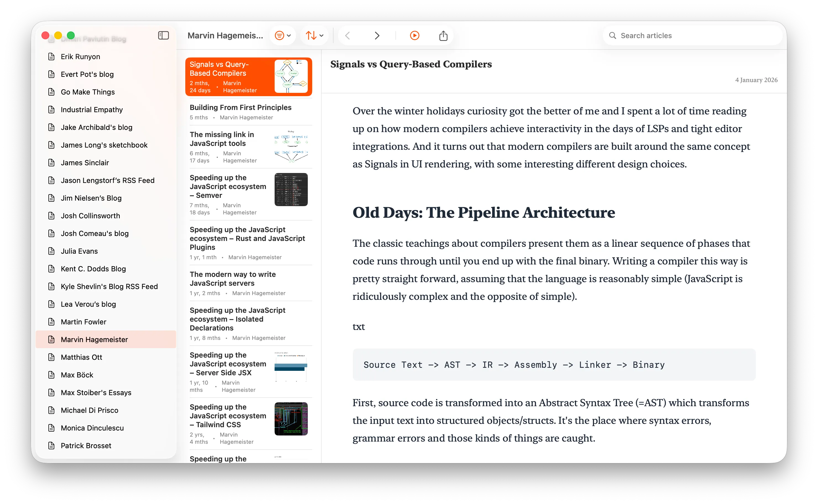818x504 pixels.
Task: Open the Kent C. Dodds Blog feed
Action: pyautogui.click(x=93, y=269)
